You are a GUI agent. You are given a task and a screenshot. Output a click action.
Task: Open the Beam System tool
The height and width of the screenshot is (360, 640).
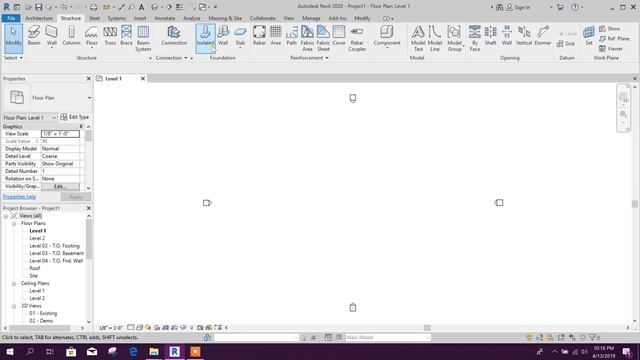point(143,38)
